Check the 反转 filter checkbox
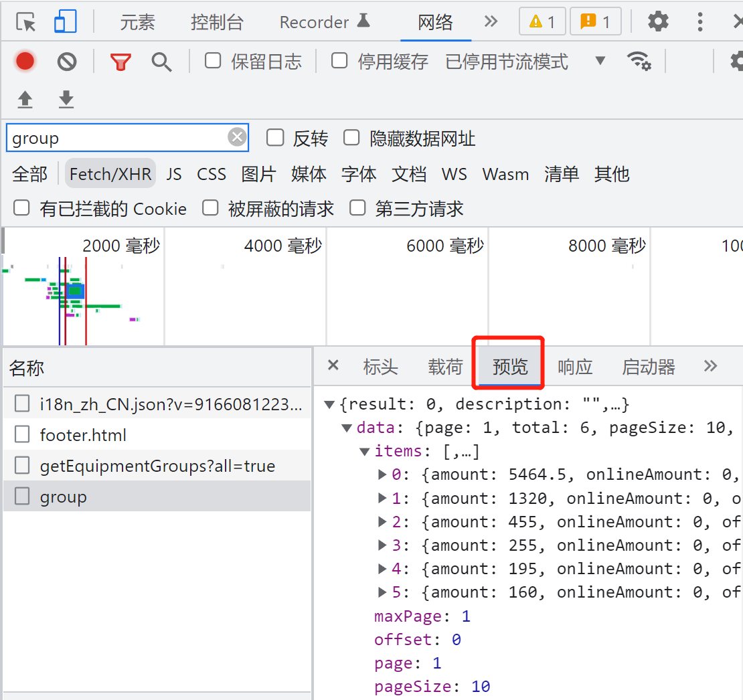 click(x=275, y=138)
